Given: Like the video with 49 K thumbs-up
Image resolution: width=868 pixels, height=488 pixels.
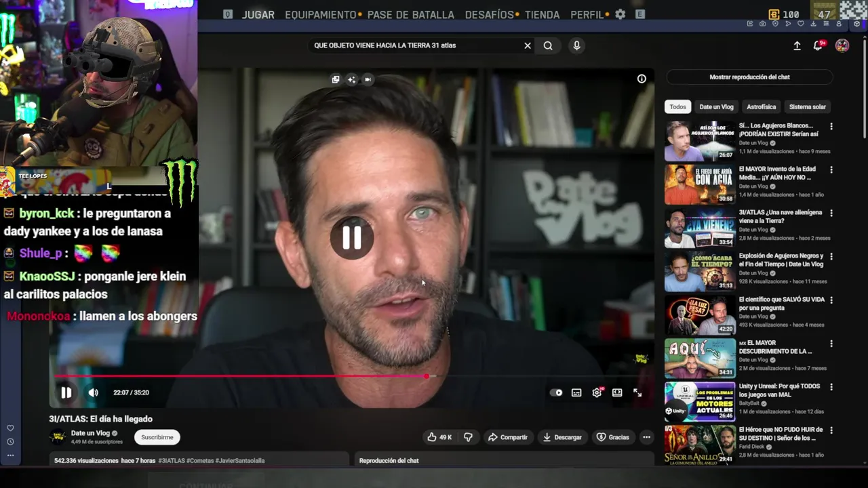Looking at the screenshot, I should point(439,437).
